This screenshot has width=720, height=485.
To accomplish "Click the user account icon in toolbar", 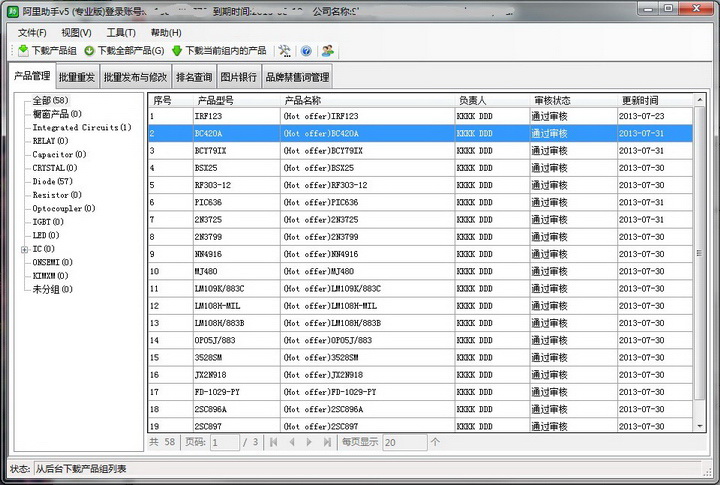I will tap(328, 51).
